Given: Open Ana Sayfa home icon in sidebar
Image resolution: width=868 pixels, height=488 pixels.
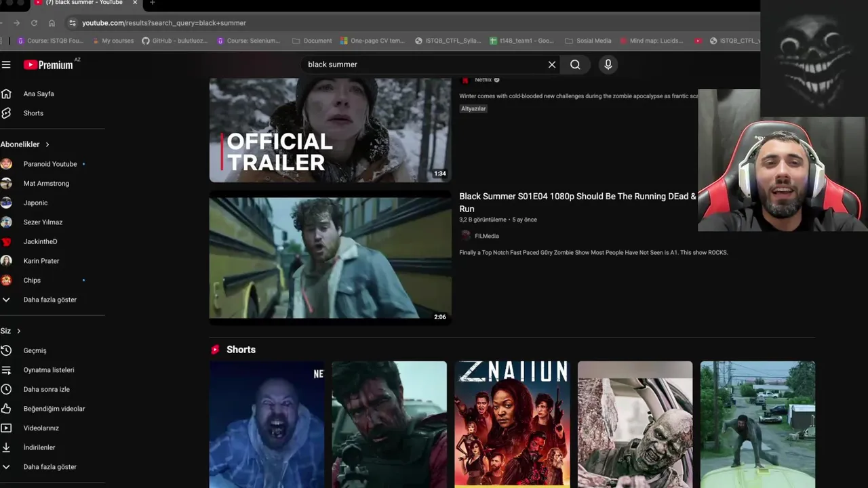Looking at the screenshot, I should coord(6,94).
